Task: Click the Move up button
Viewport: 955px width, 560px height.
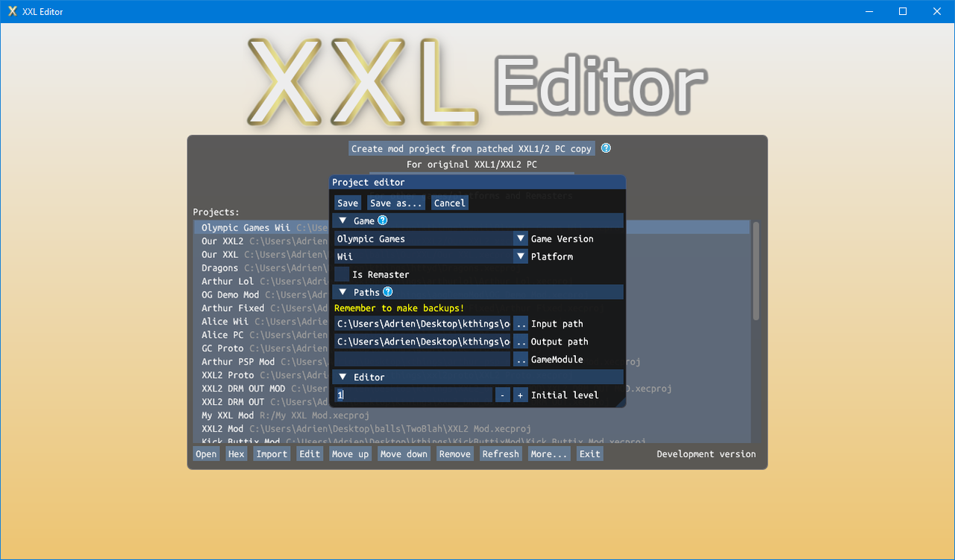Action: point(351,453)
